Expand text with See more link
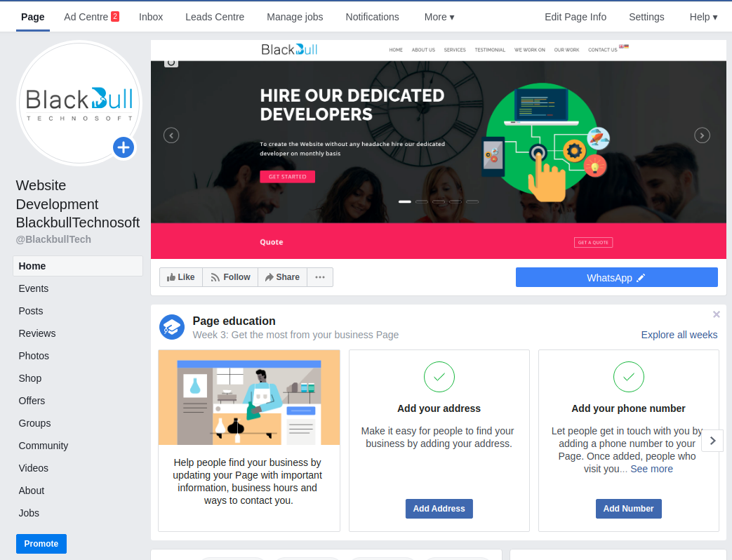732x560 pixels. tap(651, 469)
